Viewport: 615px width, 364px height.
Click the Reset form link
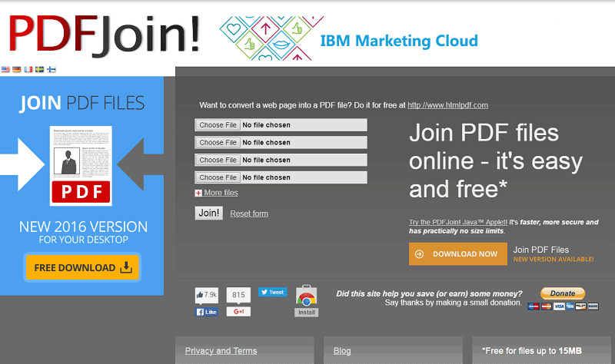(249, 213)
